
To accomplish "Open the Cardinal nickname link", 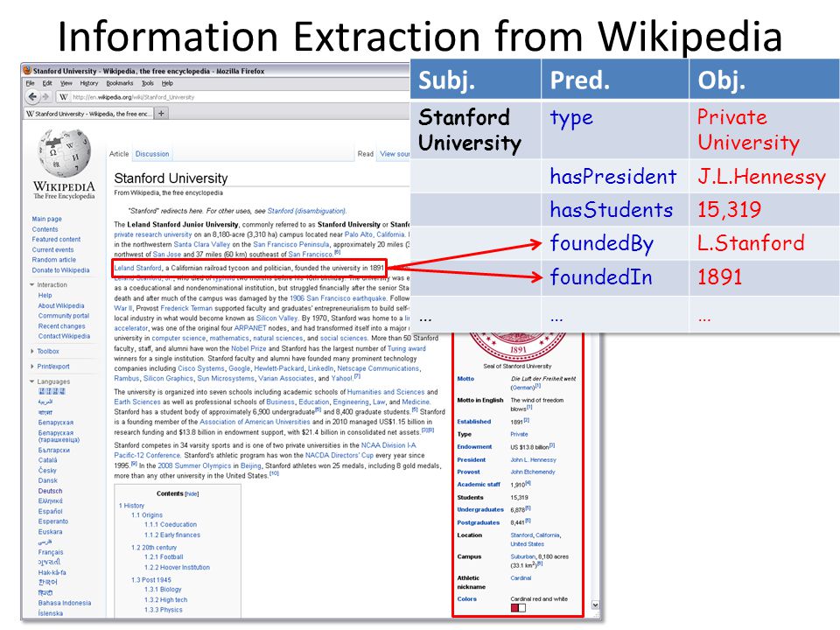I will (521, 578).
